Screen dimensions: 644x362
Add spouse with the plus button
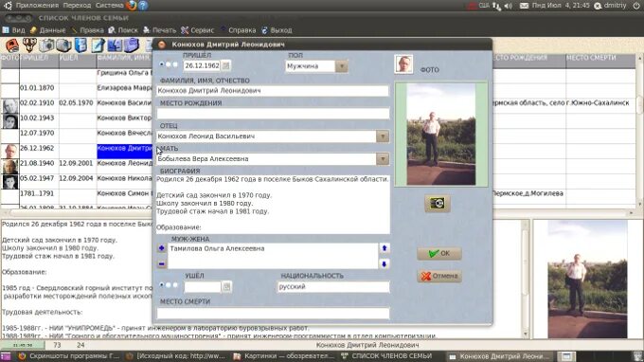click(x=161, y=248)
